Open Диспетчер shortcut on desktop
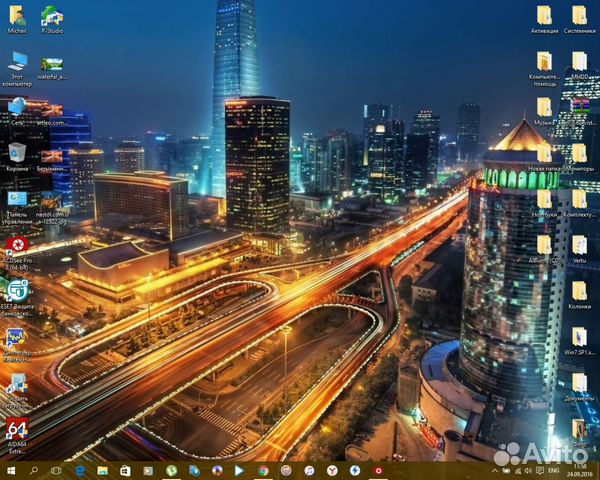The width and height of the screenshot is (600, 480). (x=17, y=345)
